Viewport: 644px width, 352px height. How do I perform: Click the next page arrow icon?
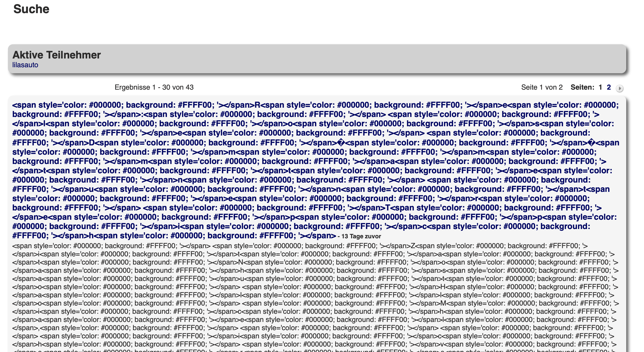[619, 88]
